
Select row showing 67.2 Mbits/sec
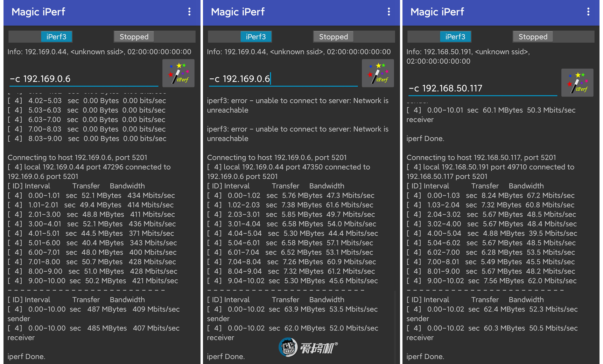tap(491, 195)
